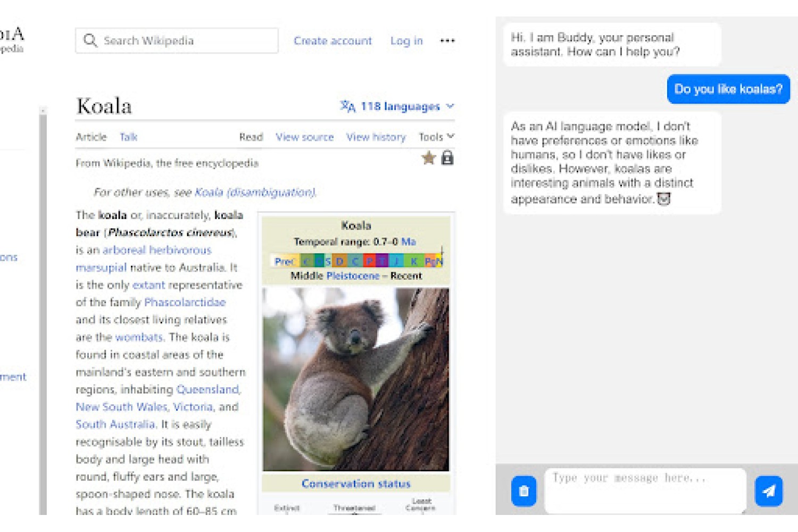
Task: Click the Ma link in temporal range
Action: (x=409, y=242)
